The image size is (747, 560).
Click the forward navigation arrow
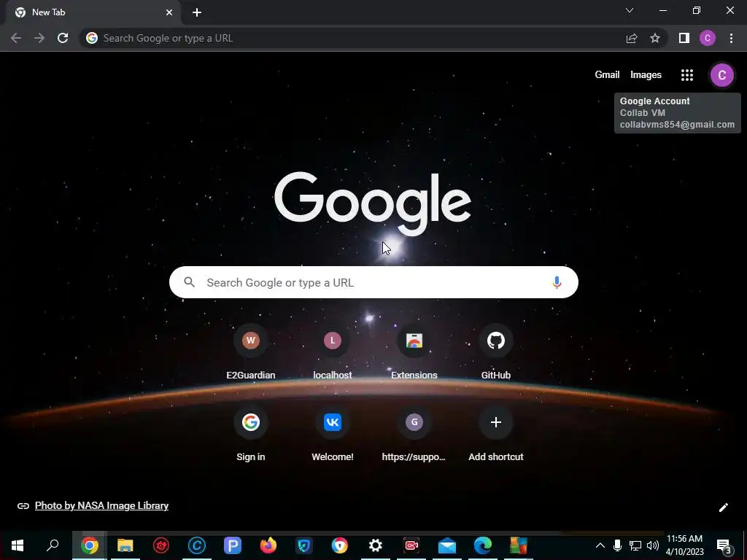click(x=39, y=38)
